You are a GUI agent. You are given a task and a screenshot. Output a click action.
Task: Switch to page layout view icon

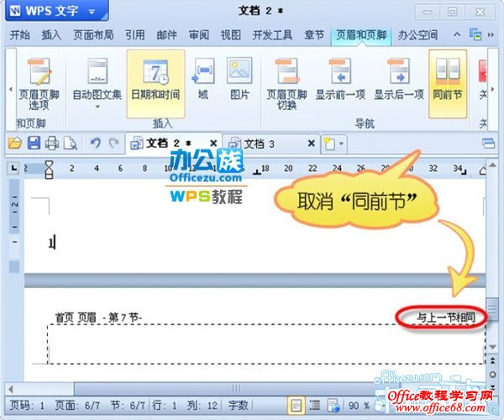[296, 406]
